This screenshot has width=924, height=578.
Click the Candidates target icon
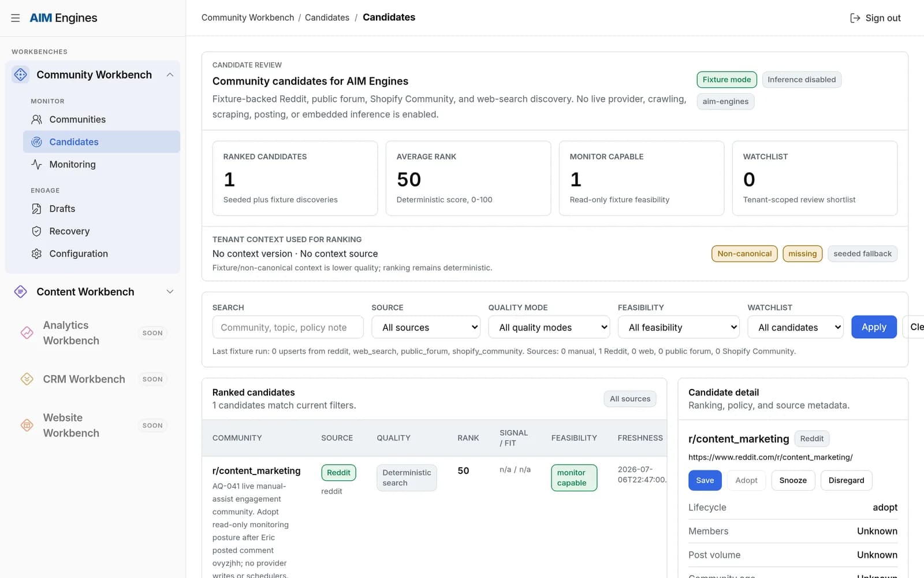point(36,142)
